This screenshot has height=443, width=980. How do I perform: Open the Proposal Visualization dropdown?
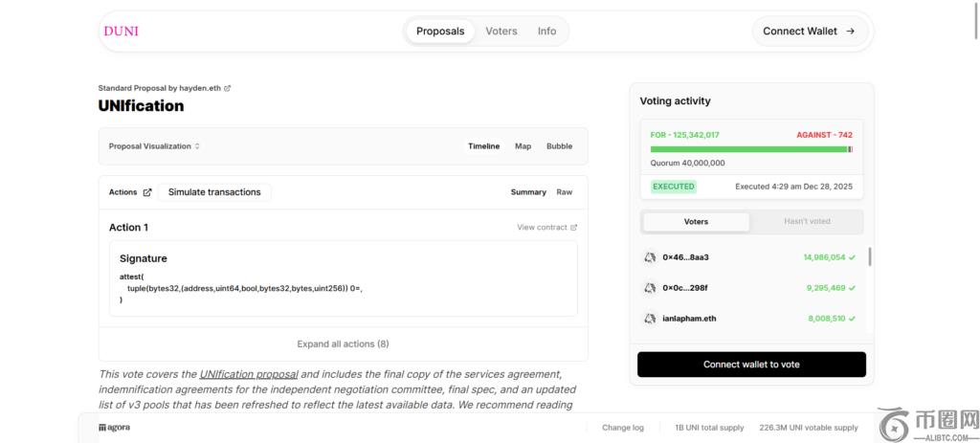(x=154, y=146)
